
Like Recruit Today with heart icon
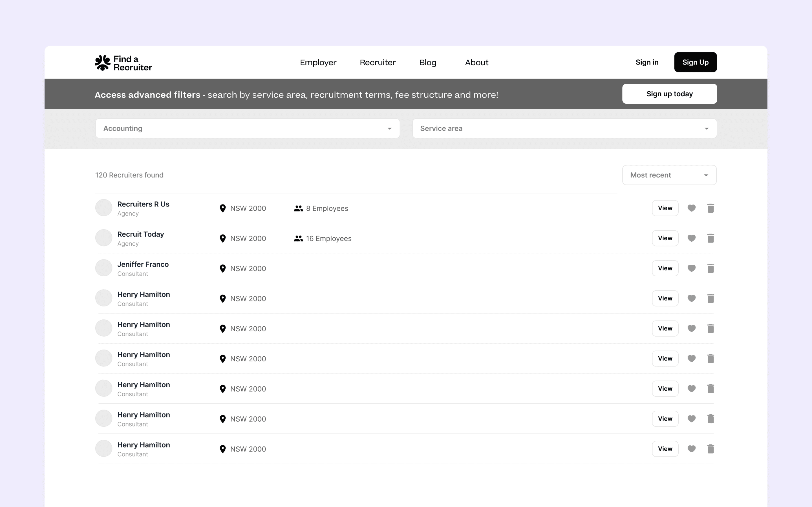point(691,238)
